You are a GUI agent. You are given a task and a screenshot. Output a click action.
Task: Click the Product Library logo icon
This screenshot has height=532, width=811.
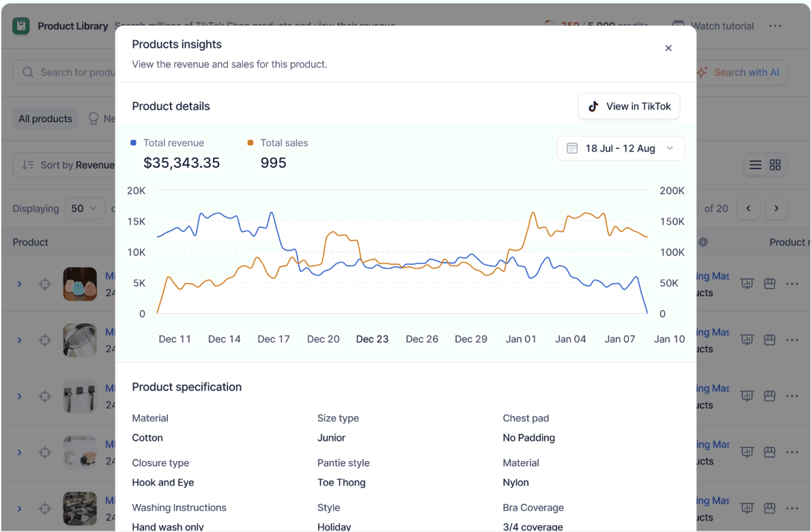21,26
